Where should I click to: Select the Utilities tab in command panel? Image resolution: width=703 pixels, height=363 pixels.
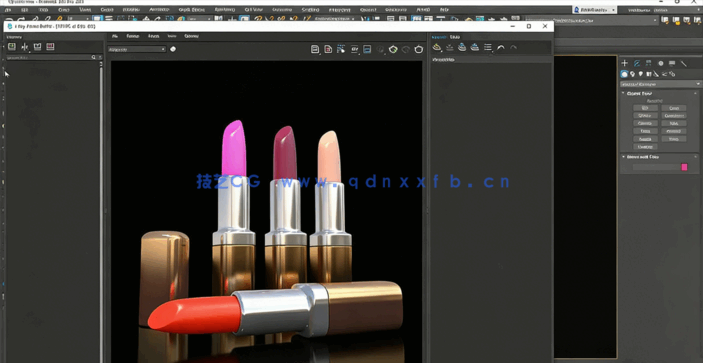(x=684, y=63)
